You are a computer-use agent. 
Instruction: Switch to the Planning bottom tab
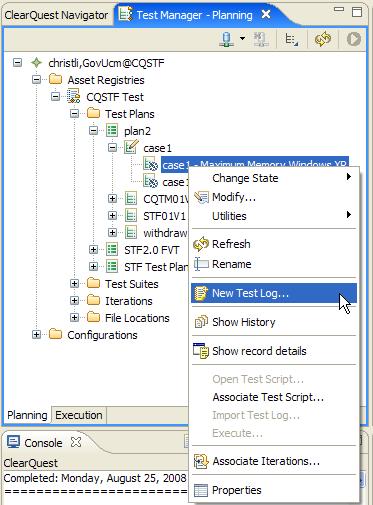click(27, 415)
